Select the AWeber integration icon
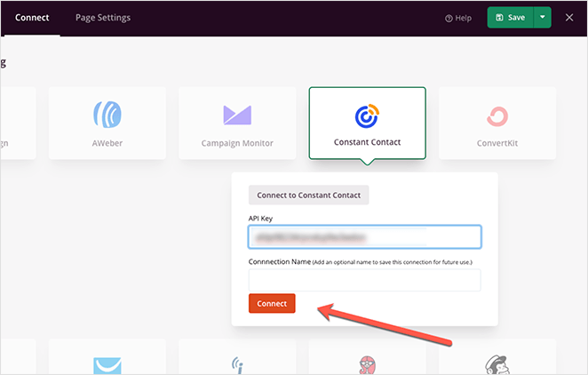 107,115
